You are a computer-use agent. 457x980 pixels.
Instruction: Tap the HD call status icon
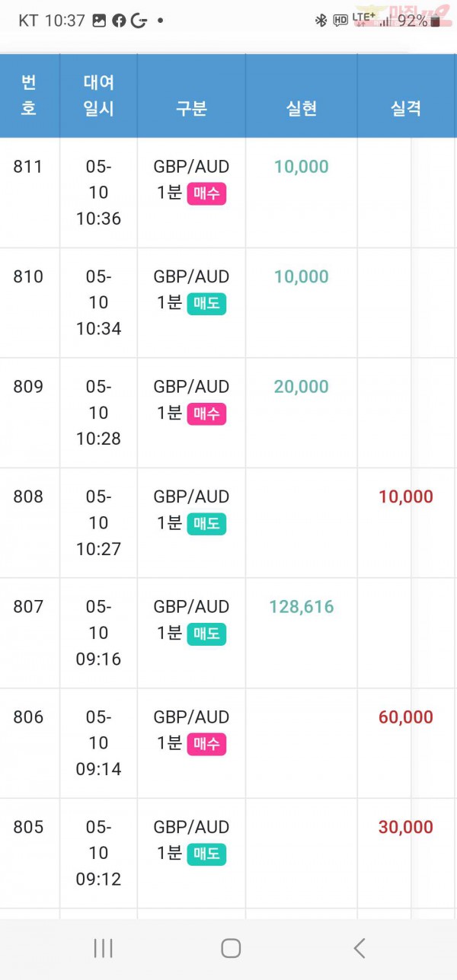pos(340,21)
